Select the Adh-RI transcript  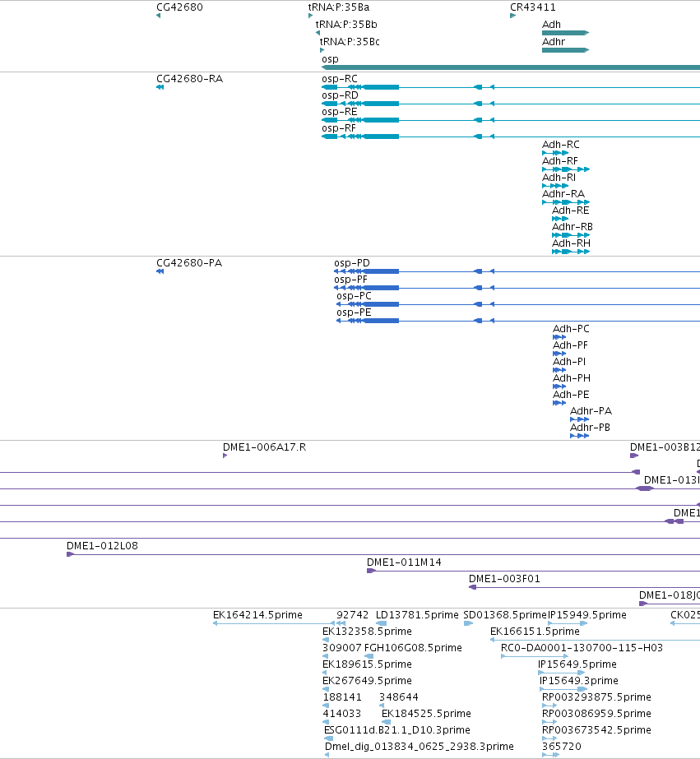click(x=555, y=186)
